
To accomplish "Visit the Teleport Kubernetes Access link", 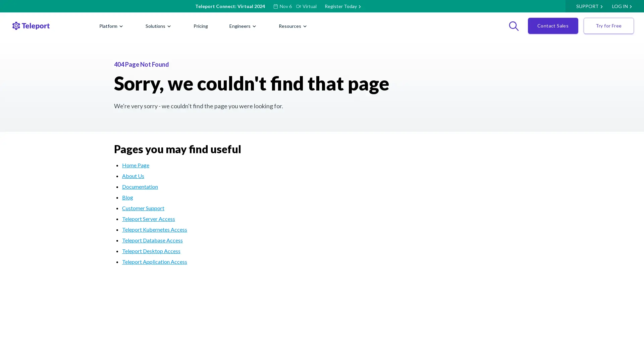I will [154, 230].
